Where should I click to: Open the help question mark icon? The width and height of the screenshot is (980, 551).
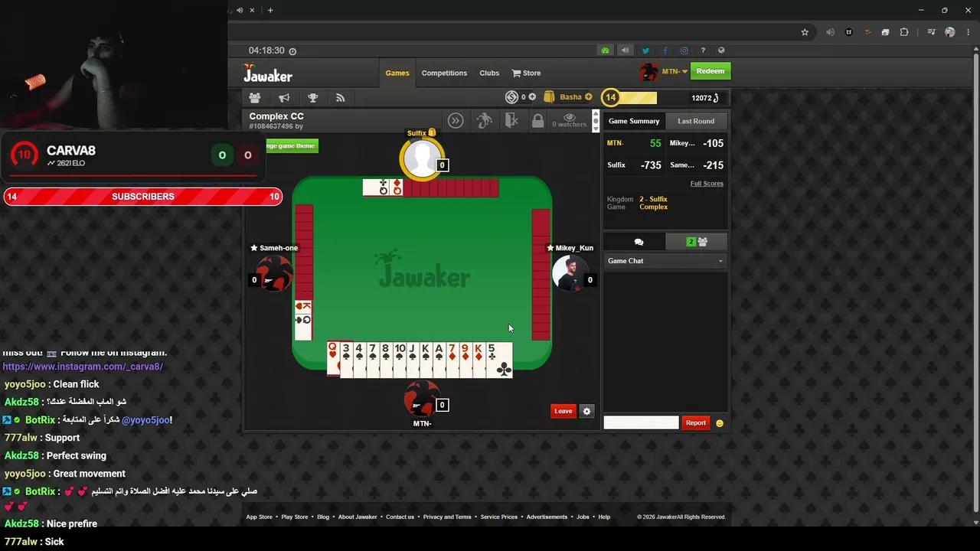[703, 51]
